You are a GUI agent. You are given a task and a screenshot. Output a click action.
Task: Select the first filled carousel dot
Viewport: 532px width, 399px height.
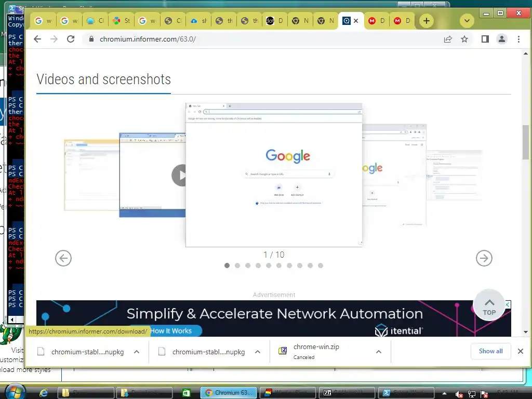click(227, 265)
